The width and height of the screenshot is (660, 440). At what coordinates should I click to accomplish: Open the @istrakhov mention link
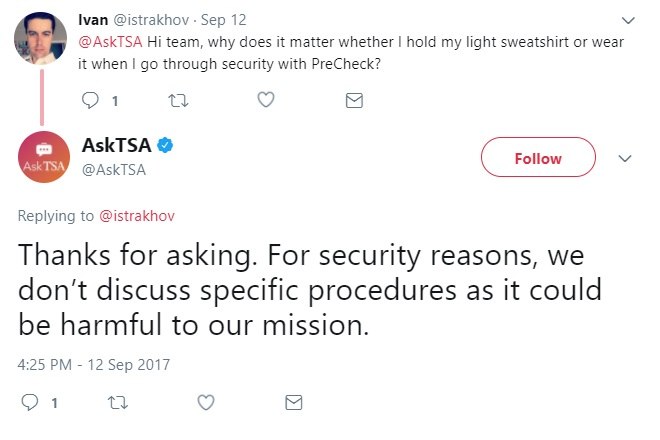[137, 215]
